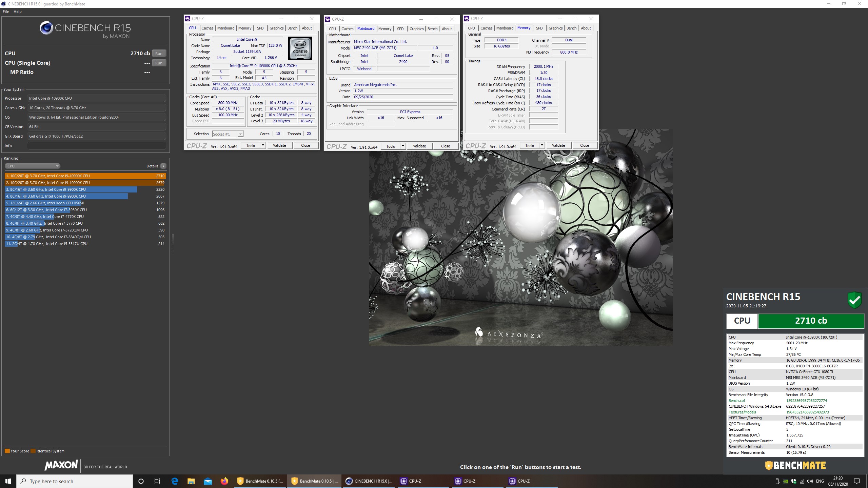Click the volume speaker tray icon
868x488 pixels.
[810, 481]
